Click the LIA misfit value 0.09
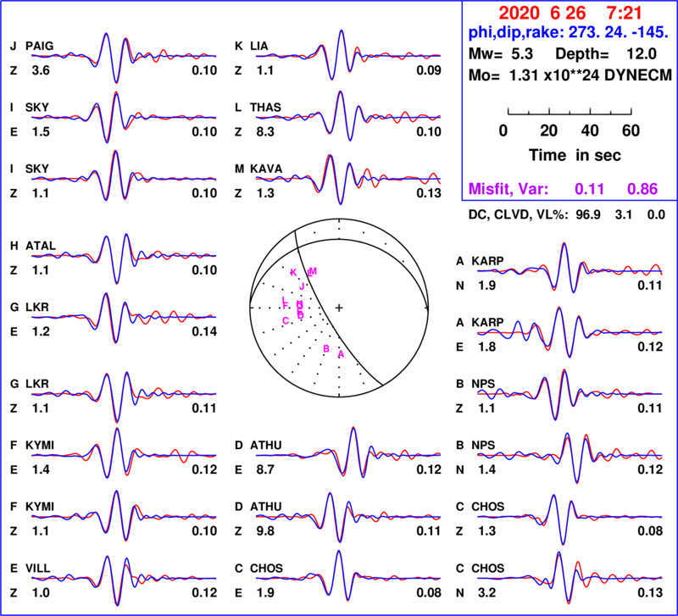 (429, 70)
